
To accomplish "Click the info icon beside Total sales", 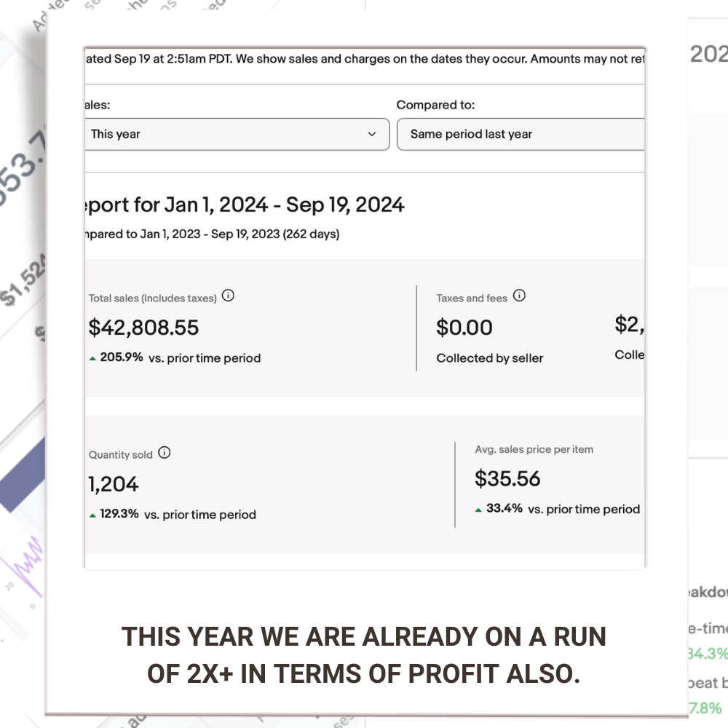I will click(x=228, y=296).
